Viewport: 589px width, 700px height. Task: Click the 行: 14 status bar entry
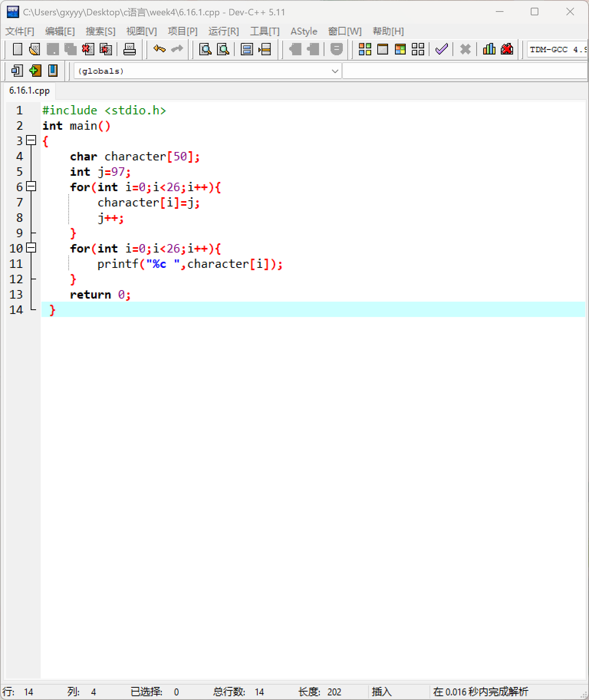tap(18, 692)
